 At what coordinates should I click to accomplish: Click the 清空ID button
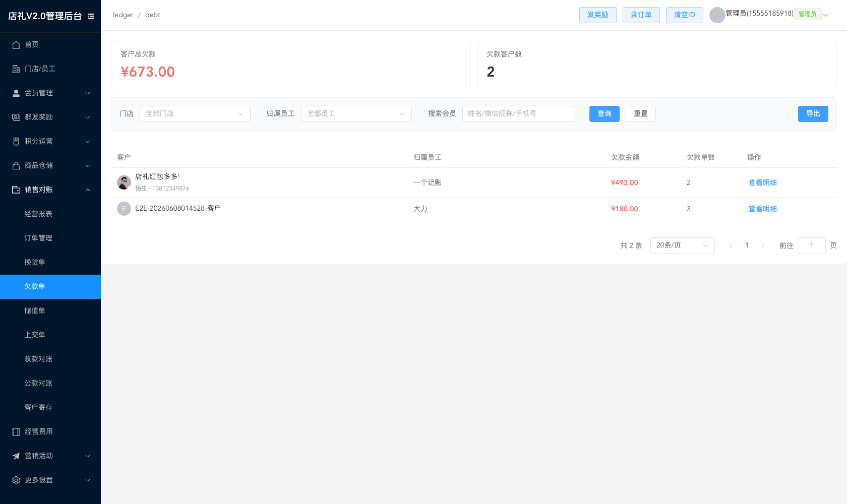pos(685,15)
